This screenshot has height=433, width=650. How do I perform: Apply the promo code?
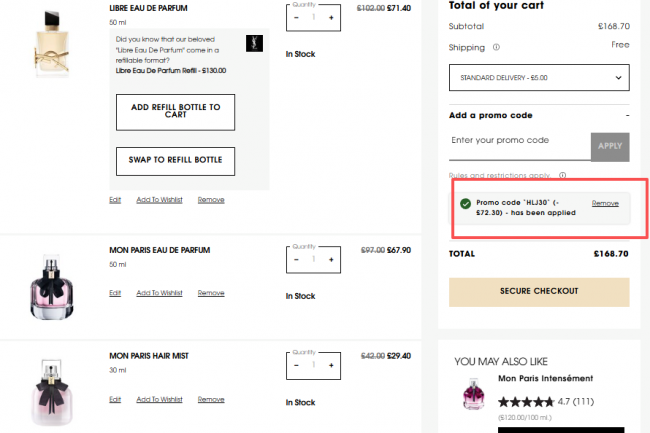610,146
